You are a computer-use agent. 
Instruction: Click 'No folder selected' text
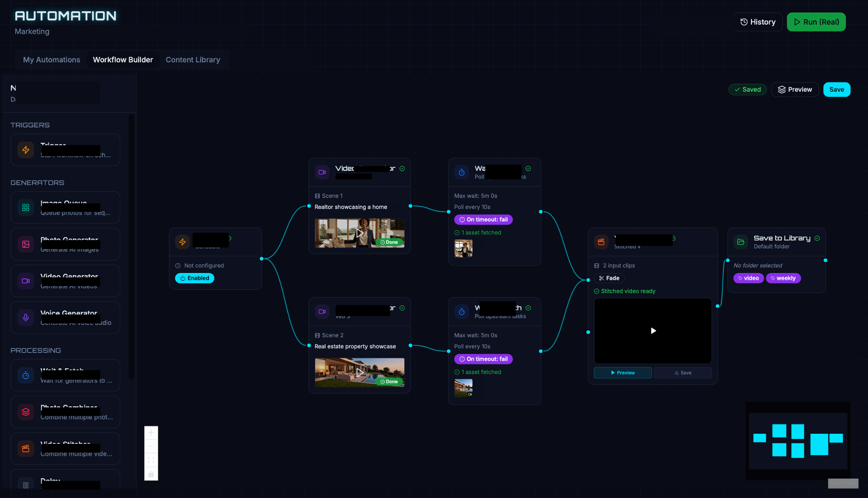[x=757, y=265]
